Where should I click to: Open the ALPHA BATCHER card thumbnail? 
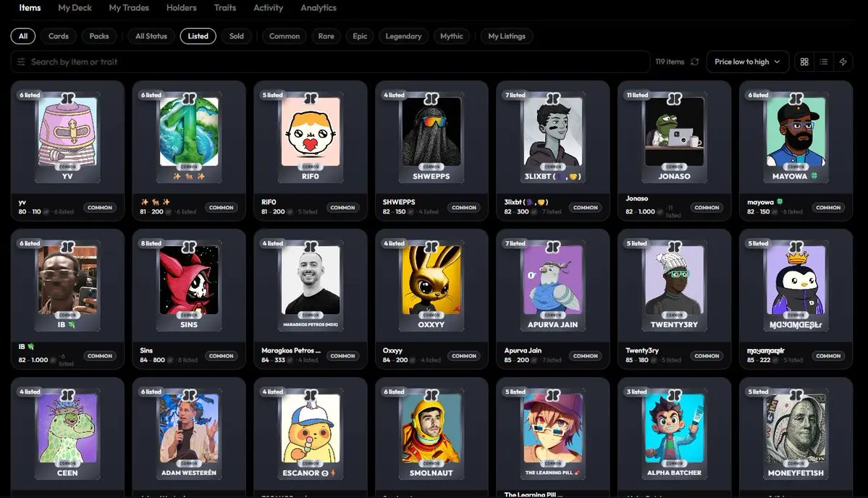pyautogui.click(x=674, y=434)
